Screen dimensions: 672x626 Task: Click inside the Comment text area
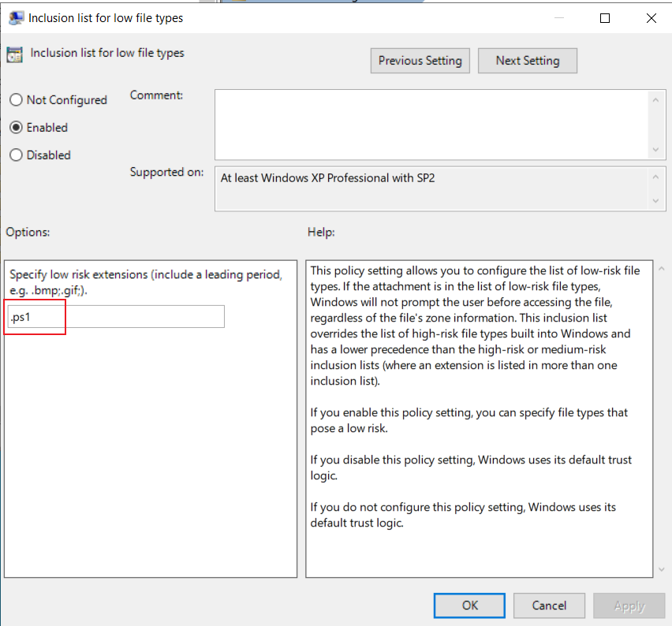coord(432,125)
